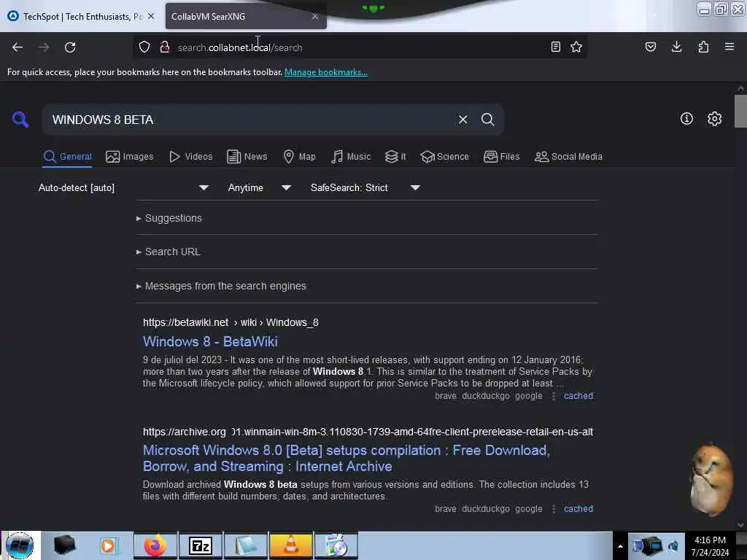
Task: Open the Pocket save icon
Action: point(651,47)
